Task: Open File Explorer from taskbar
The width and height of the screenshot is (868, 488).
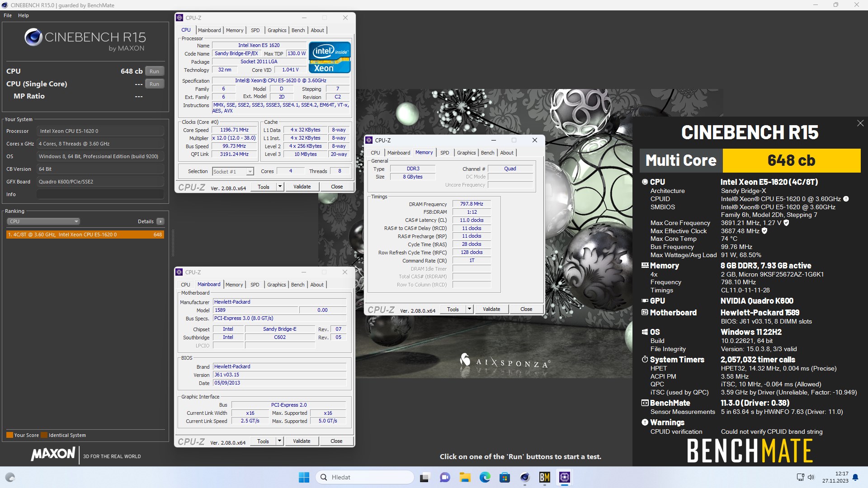Action: (465, 478)
